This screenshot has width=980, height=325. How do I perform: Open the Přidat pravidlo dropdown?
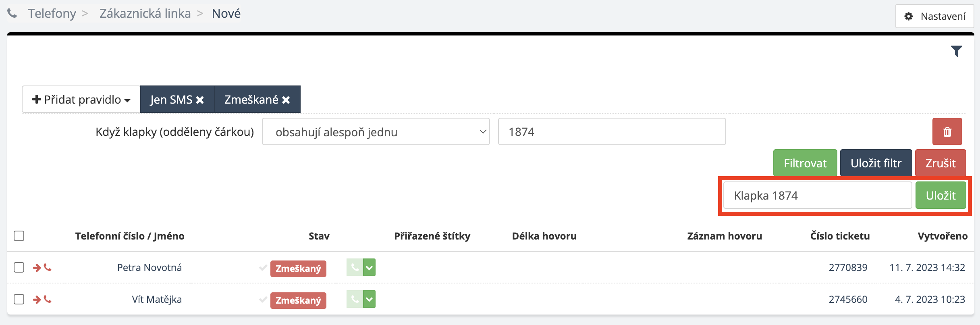pos(81,100)
